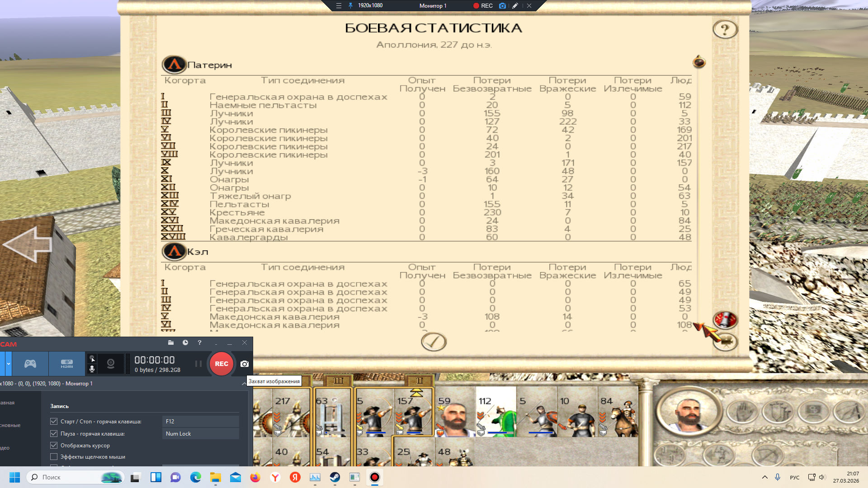This screenshot has height=488, width=868.
Task: Toggle Bandicam webcam overlay icon
Action: pyautogui.click(x=111, y=363)
